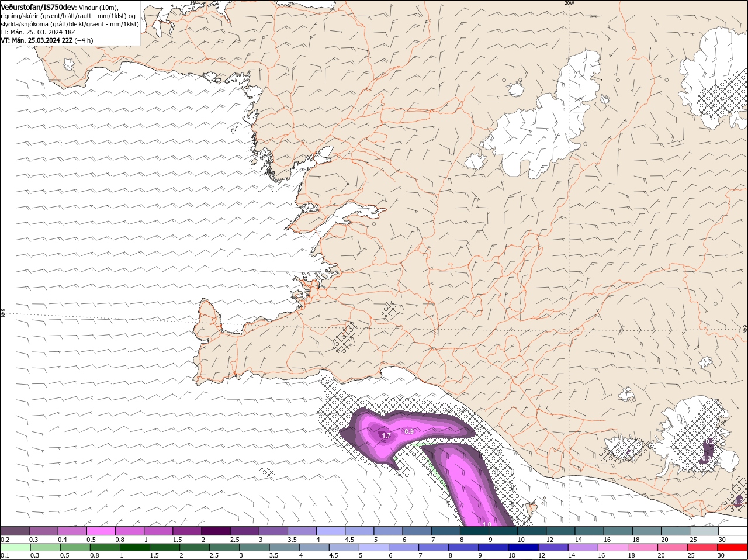Select the lower legend row's 0.5 swatch

[75, 547]
